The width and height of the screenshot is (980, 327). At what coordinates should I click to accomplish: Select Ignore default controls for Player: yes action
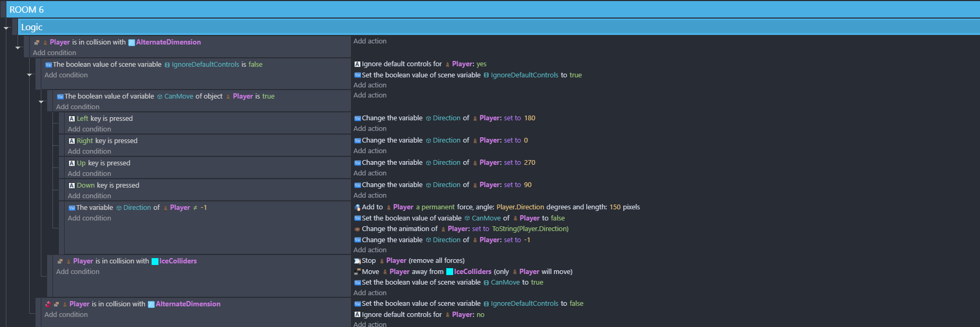[420, 64]
